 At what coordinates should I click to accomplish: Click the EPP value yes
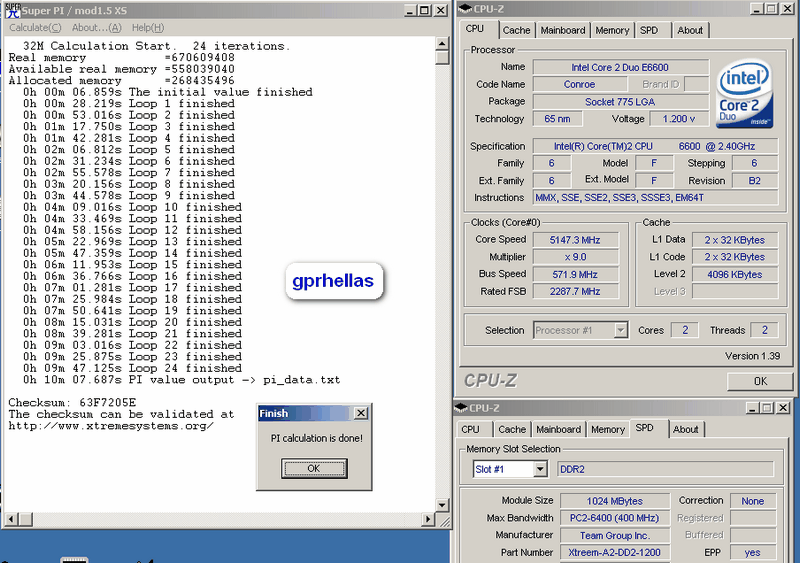click(753, 552)
